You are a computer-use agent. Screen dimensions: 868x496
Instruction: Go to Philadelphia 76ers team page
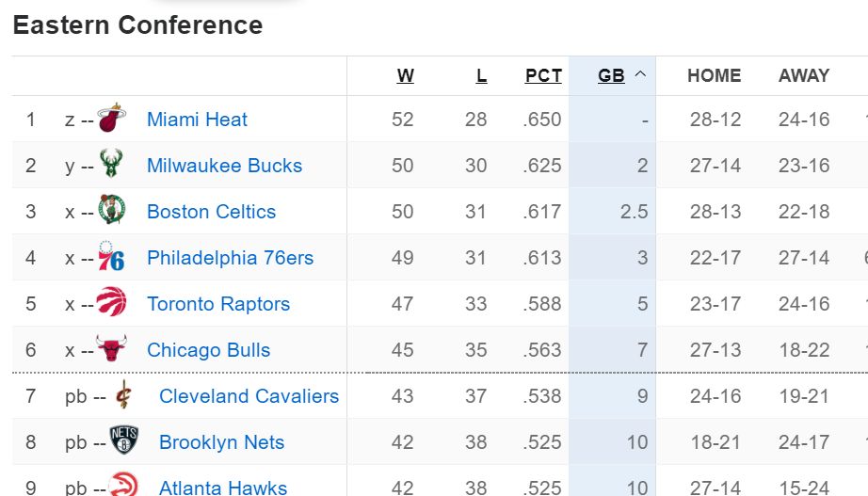(230, 258)
